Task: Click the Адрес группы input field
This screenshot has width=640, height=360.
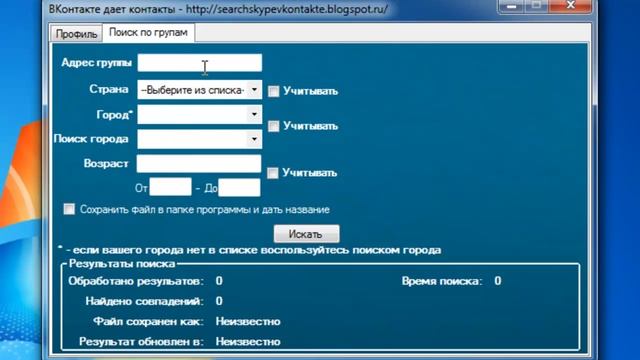Action: 200,63
